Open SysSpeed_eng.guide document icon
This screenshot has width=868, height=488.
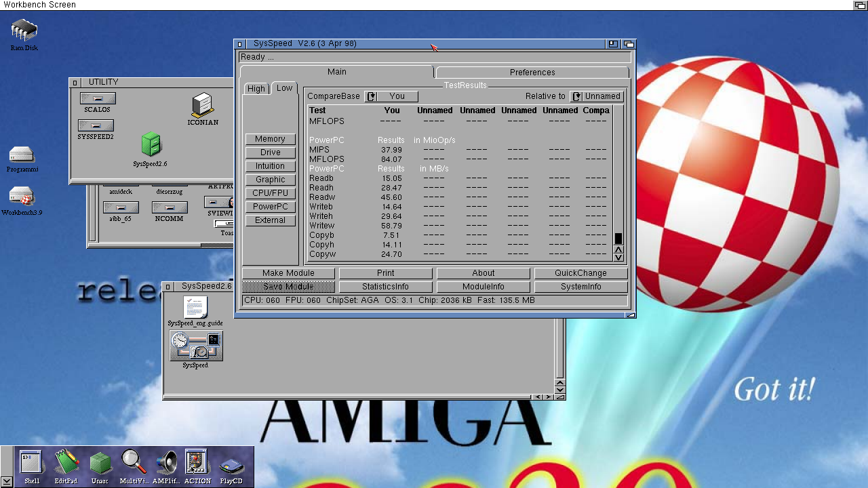coord(195,312)
